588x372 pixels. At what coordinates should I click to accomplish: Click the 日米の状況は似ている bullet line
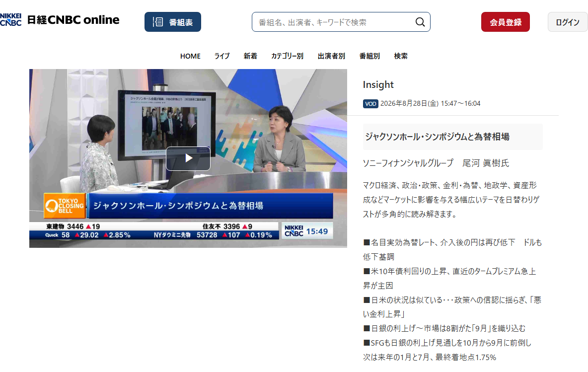pyautogui.click(x=452, y=307)
